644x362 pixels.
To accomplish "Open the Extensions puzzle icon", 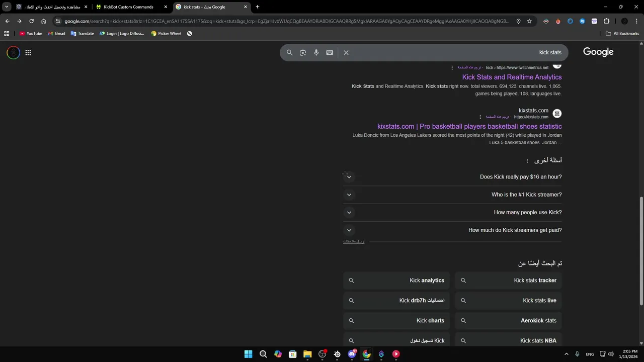I will [x=606, y=21].
